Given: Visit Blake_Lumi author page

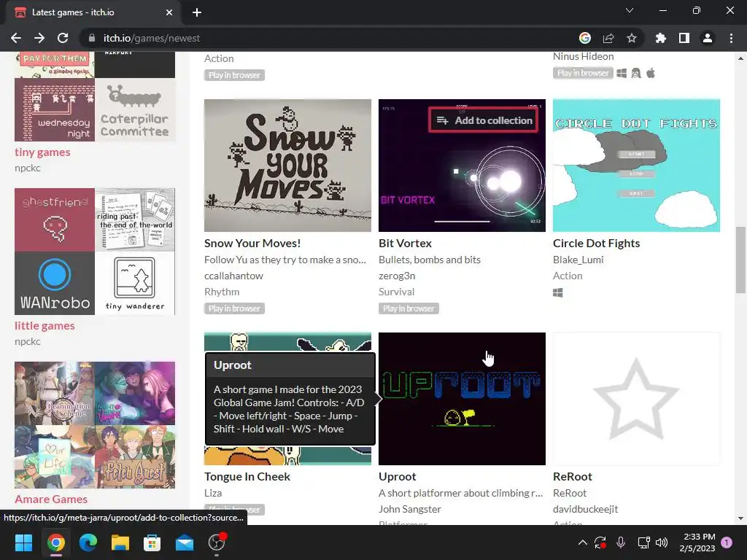Looking at the screenshot, I should (x=578, y=260).
